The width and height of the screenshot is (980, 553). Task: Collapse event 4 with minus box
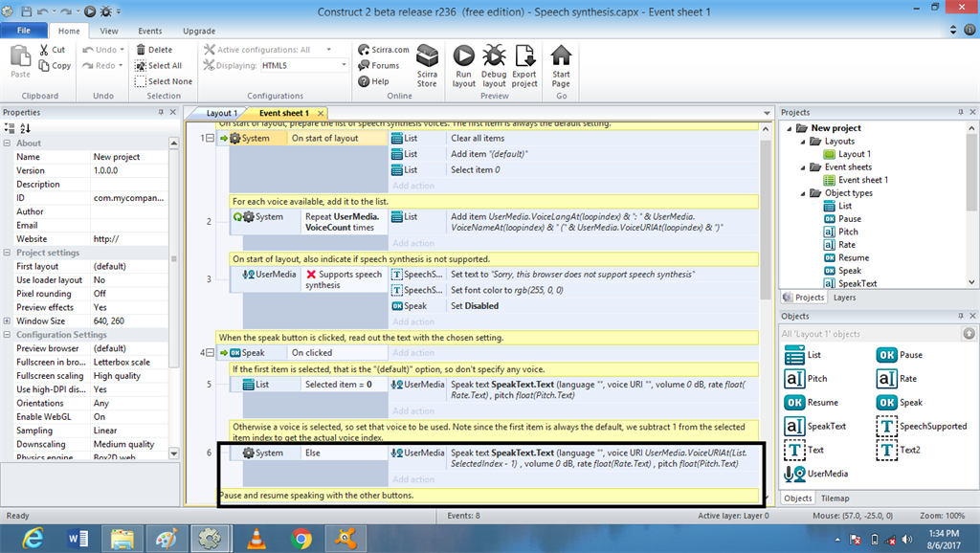coord(210,352)
